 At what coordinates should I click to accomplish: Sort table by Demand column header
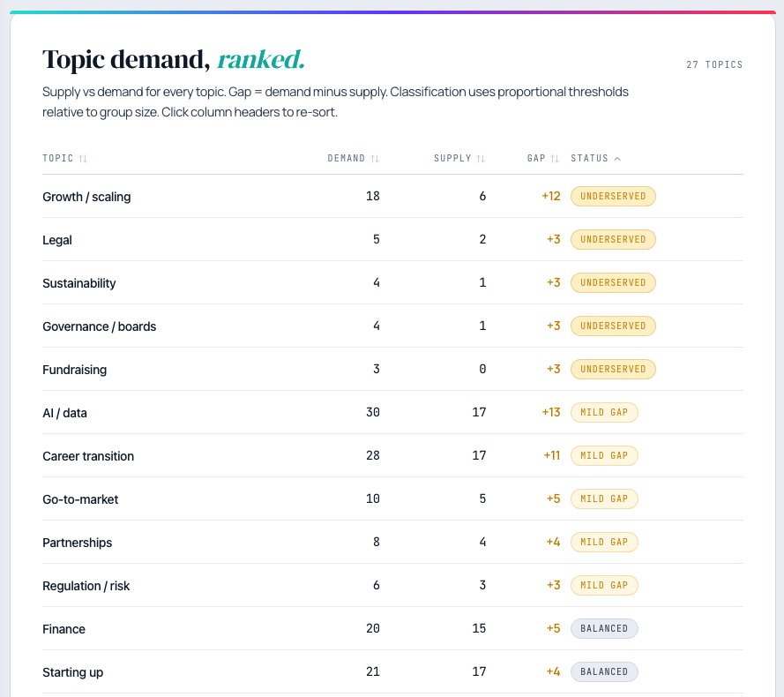coord(353,158)
